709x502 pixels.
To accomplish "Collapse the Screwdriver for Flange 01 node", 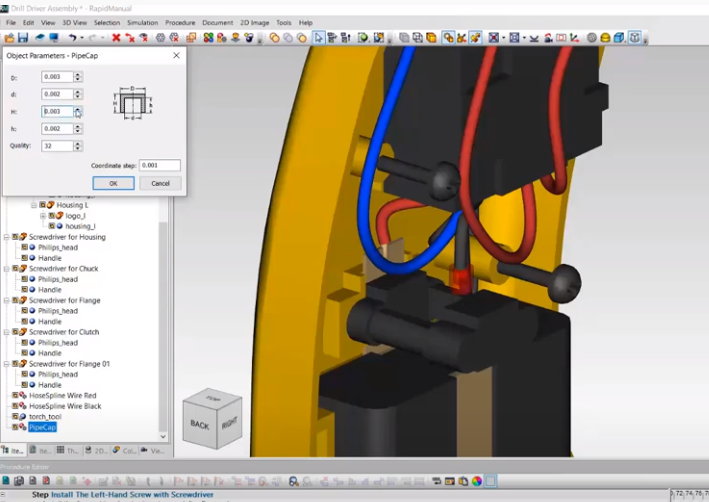I will (7, 364).
